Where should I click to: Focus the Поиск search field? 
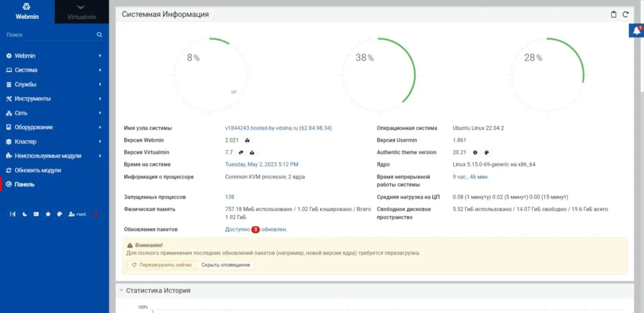49,35
